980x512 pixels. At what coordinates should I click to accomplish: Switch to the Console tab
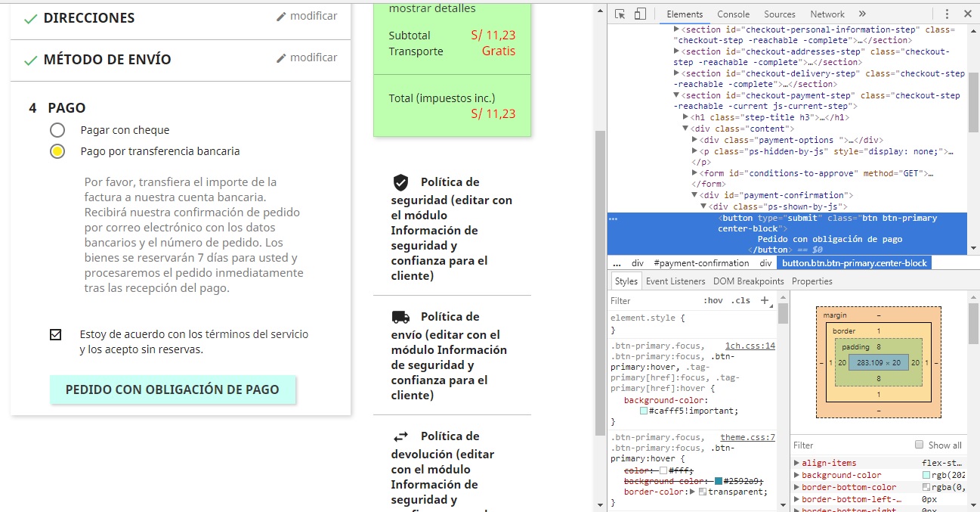(x=733, y=14)
